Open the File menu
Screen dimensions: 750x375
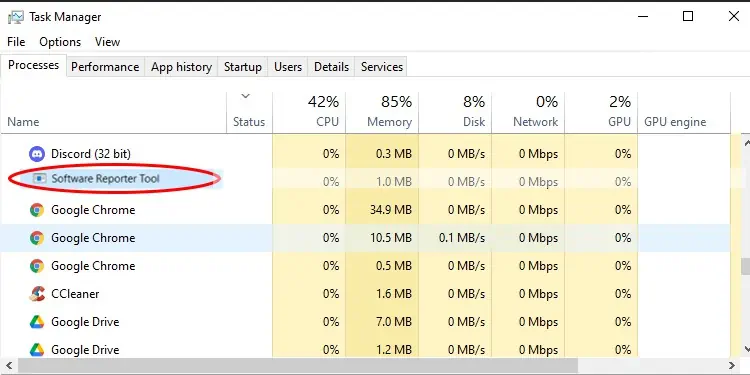coord(16,42)
